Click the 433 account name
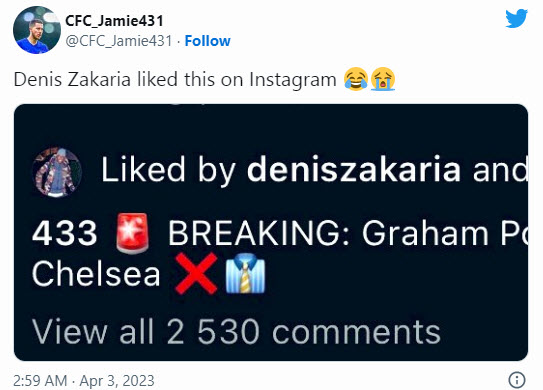This screenshot has width=543, height=390. (x=64, y=233)
